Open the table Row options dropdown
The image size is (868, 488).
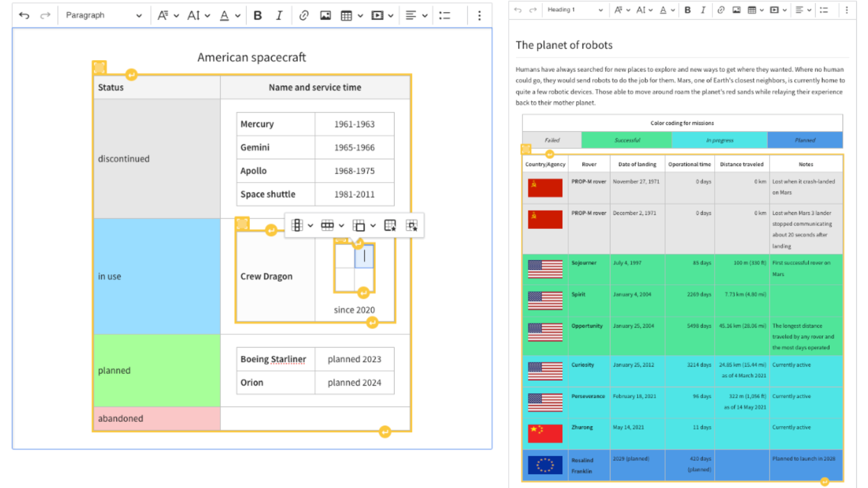click(x=332, y=225)
